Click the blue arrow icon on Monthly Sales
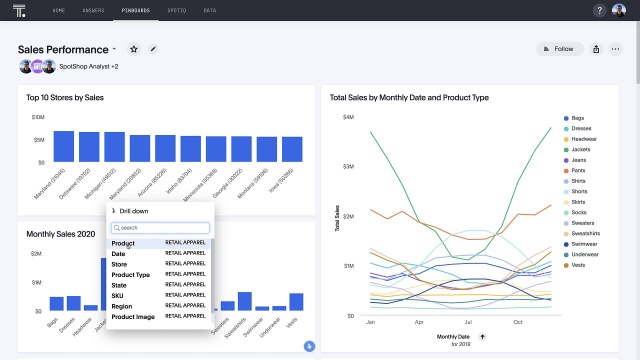640x360 pixels. point(309,346)
